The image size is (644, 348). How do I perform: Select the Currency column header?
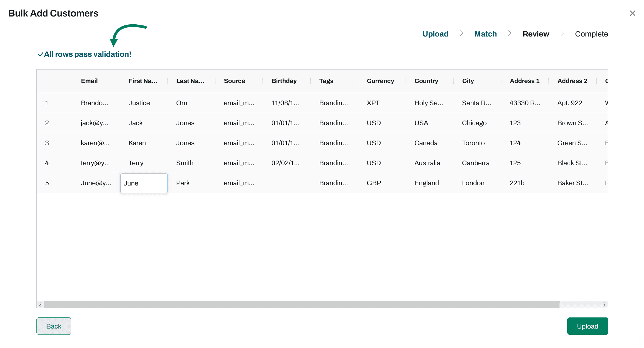pos(380,81)
